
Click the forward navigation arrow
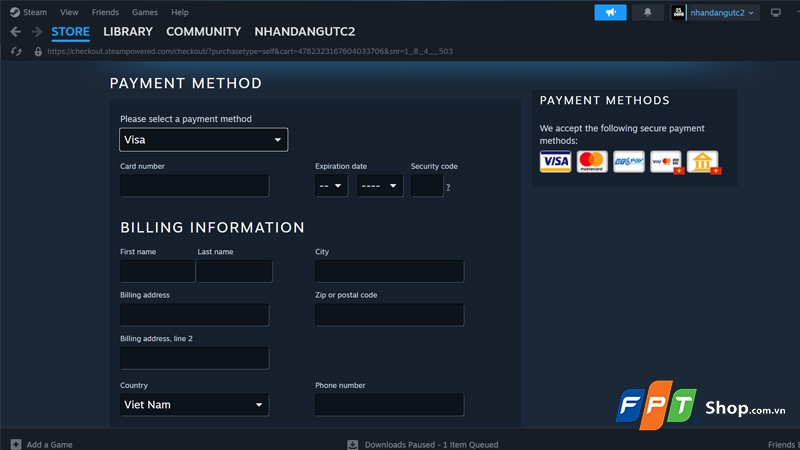point(36,32)
